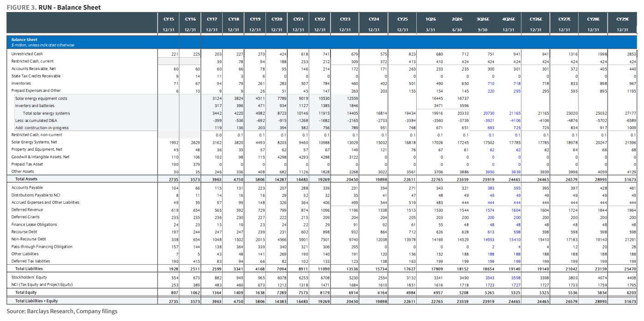Click the blue "Balance Sheet" section heading
Screen dimensions: 644x321
[24, 40]
